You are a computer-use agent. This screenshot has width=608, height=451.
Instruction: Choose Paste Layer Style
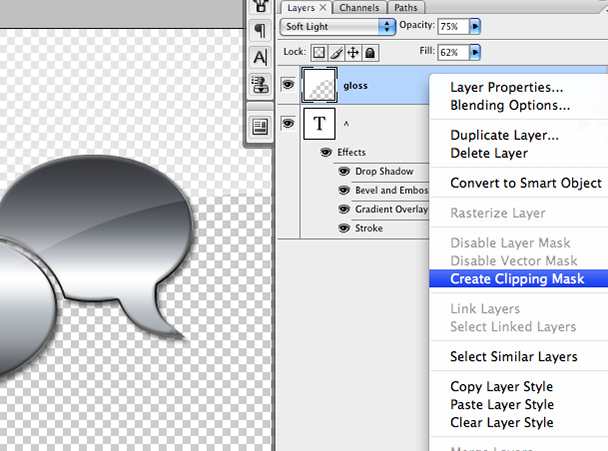(502, 404)
